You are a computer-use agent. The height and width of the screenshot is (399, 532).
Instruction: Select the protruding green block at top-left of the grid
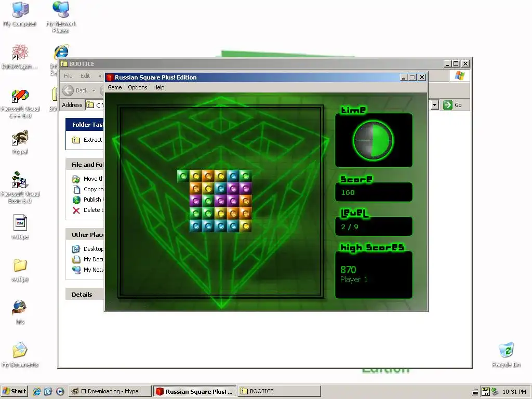click(183, 176)
